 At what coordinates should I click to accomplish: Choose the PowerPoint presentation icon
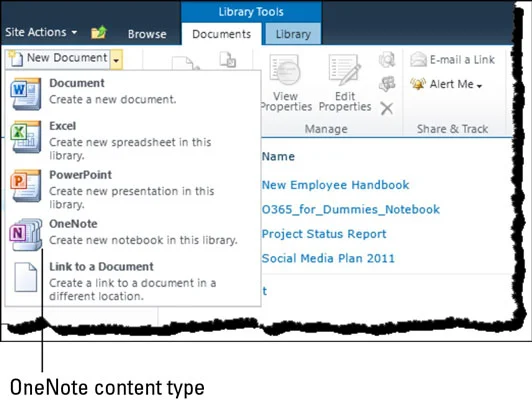coord(26,186)
